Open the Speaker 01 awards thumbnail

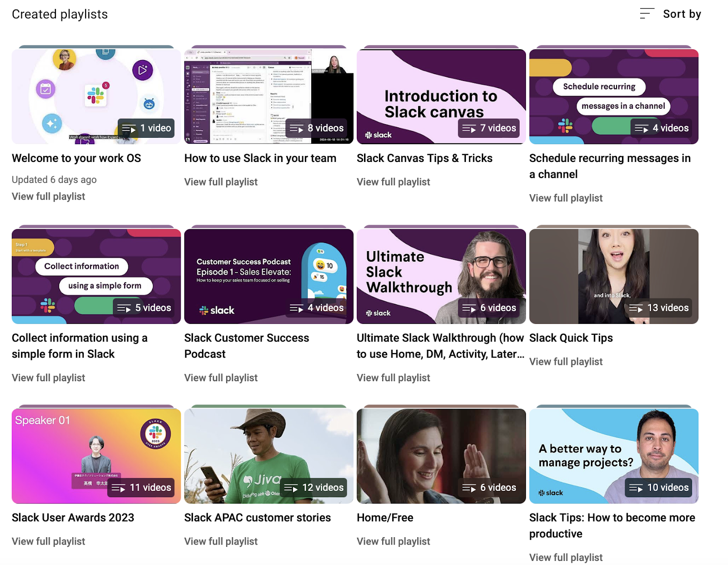coord(96,456)
